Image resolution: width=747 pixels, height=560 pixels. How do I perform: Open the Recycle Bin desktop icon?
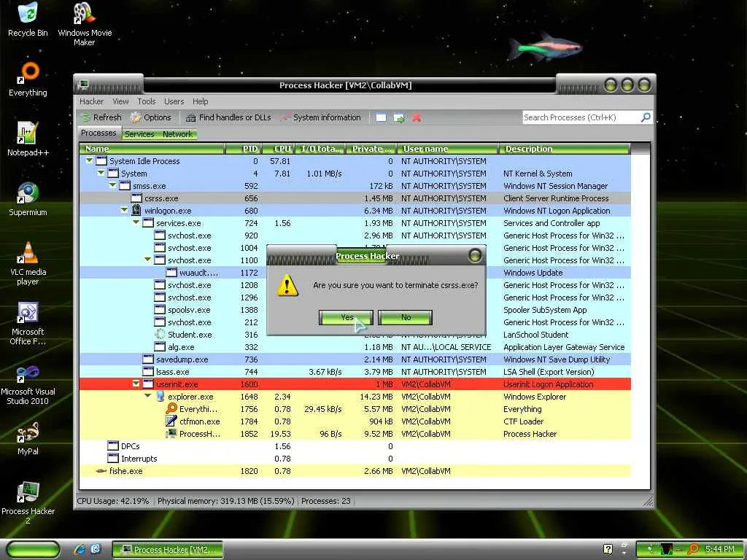(x=28, y=20)
